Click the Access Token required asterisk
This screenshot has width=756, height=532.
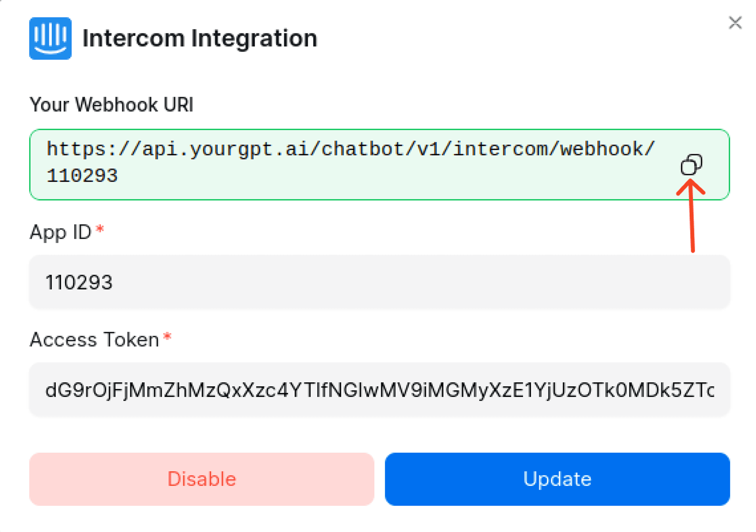click(167, 337)
